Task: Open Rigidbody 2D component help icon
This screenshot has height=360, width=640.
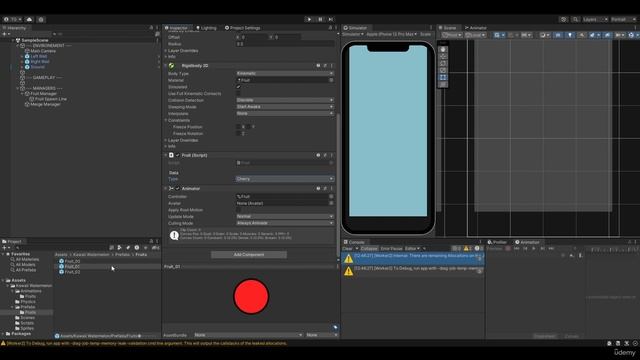Action: [318, 65]
